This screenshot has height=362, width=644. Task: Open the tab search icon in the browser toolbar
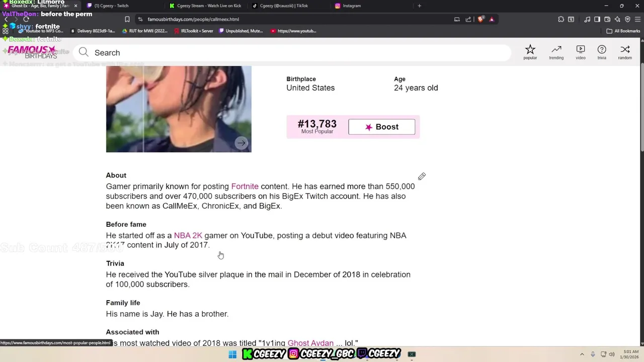pos(571,19)
